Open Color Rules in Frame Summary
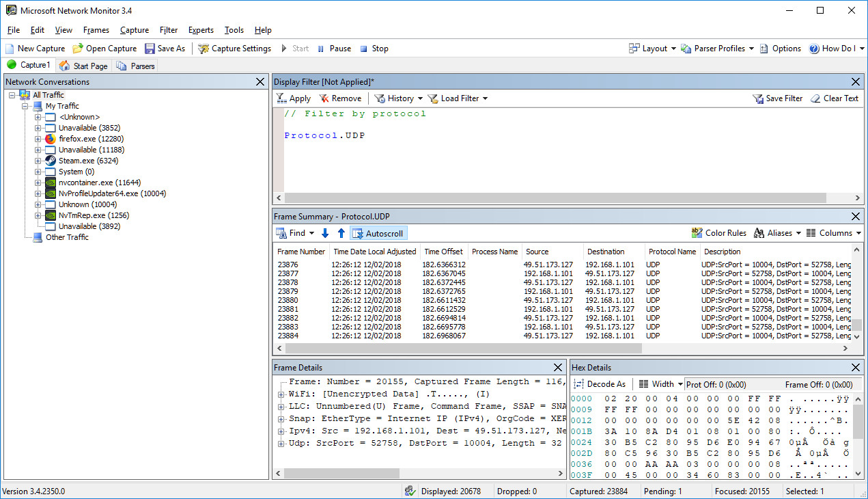This screenshot has width=868, height=499. coord(719,233)
